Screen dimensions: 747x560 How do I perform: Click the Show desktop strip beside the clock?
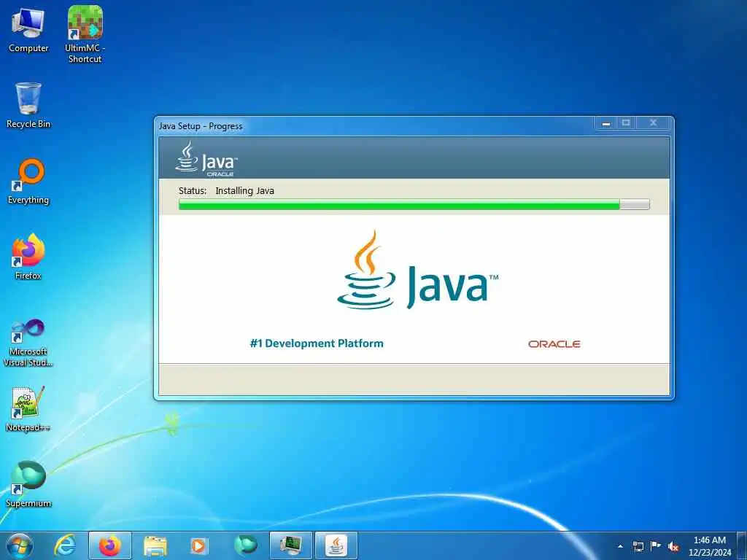click(x=742, y=545)
